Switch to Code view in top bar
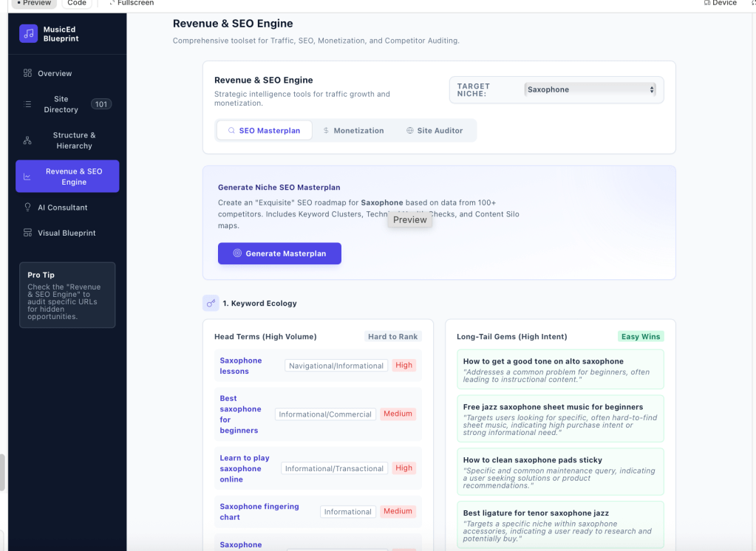The image size is (756, 551). tap(77, 3)
